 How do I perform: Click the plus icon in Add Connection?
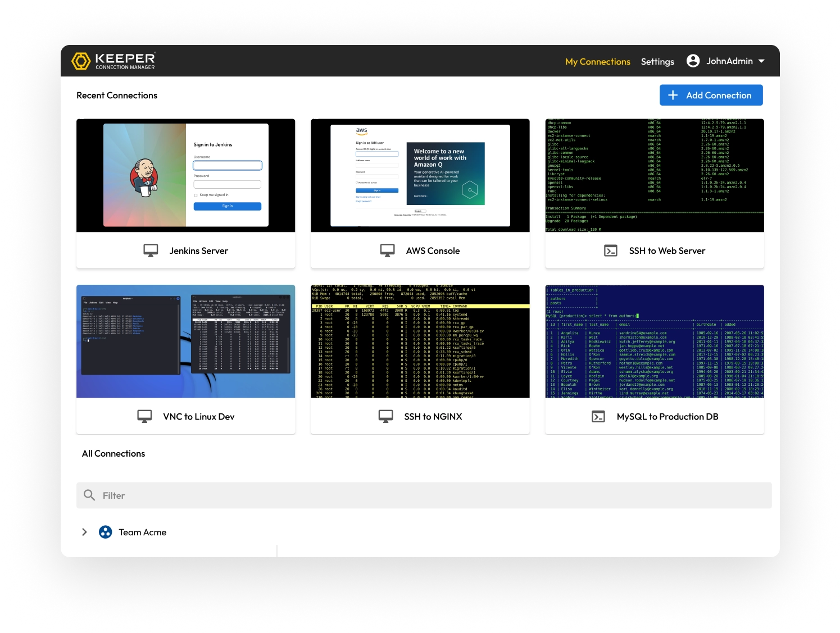673,95
